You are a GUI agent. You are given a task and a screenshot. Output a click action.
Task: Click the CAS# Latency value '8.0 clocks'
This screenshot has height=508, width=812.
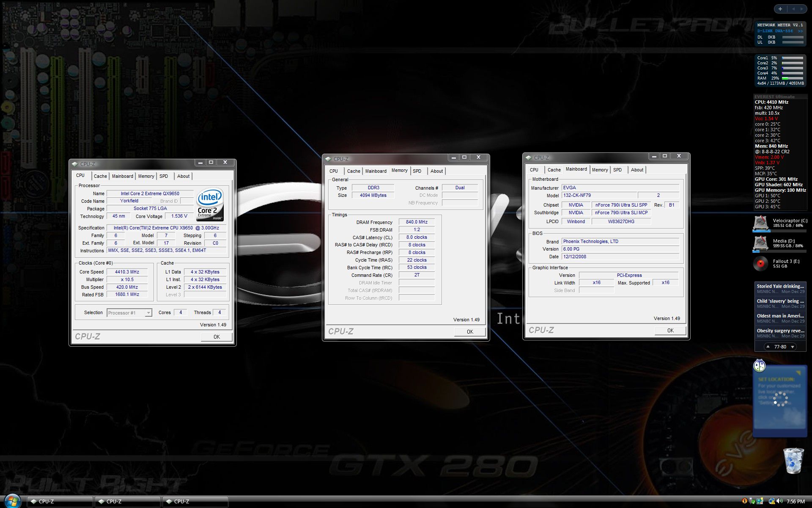(x=417, y=237)
